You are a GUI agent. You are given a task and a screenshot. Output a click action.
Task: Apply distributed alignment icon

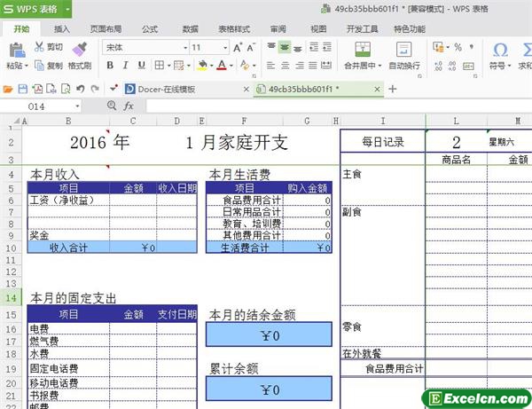[x=326, y=65]
